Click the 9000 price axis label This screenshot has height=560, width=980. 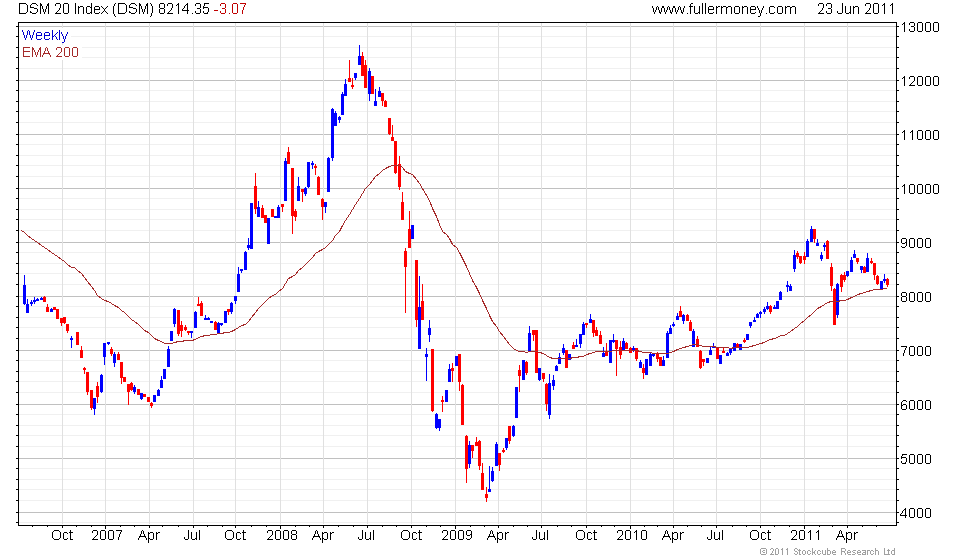coord(916,243)
